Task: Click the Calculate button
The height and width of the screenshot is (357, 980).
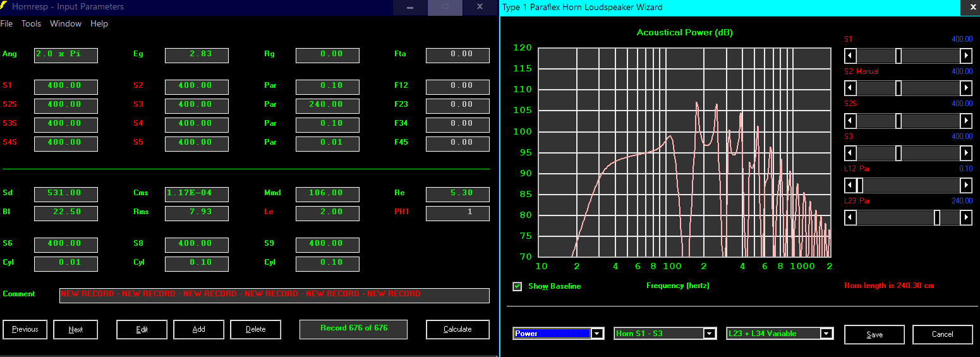Action: point(457,329)
